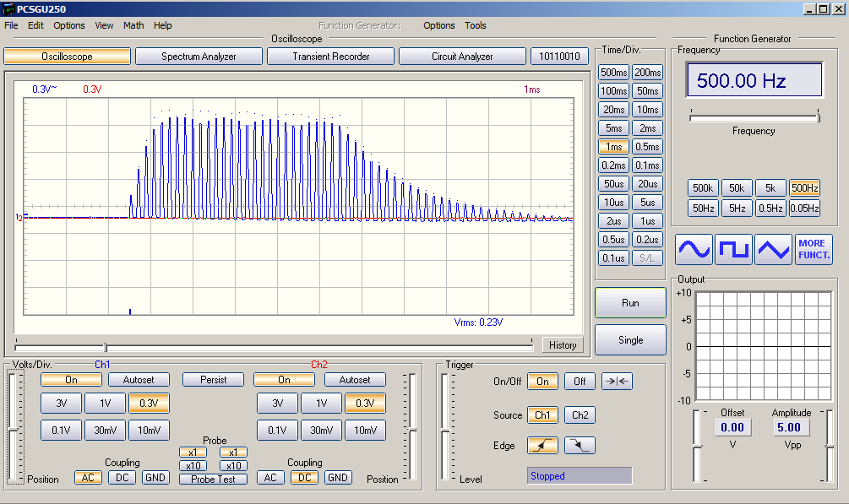Viewport: 849px width, 504px height.
Task: Click the 10110010 button
Action: tap(559, 57)
